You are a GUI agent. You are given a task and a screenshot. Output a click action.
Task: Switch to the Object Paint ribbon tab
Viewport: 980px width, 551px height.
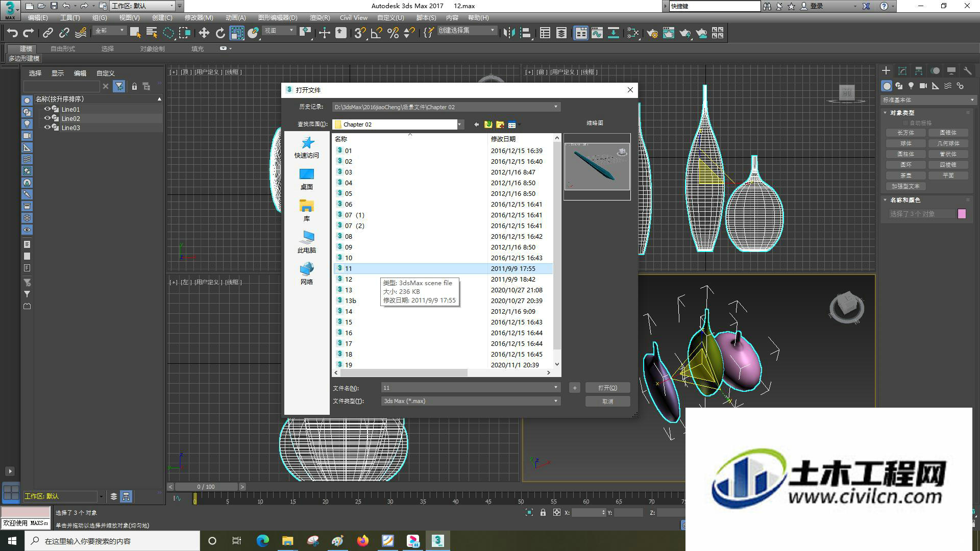[152, 49]
